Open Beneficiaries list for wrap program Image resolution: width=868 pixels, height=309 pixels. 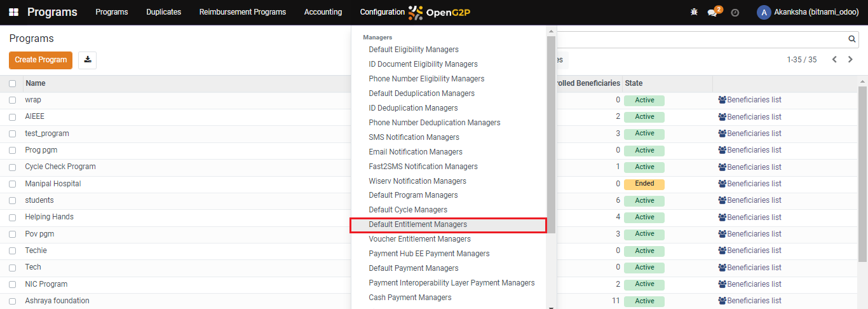(750, 100)
